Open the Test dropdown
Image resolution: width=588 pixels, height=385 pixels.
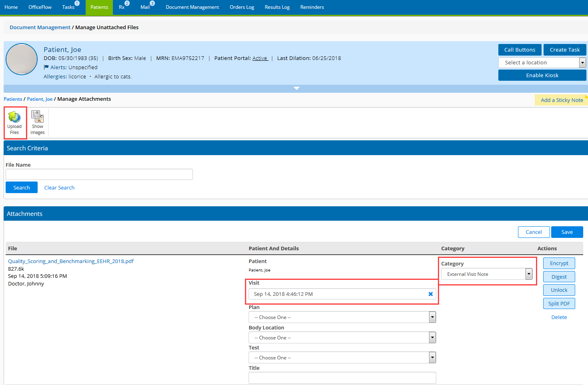point(342,358)
